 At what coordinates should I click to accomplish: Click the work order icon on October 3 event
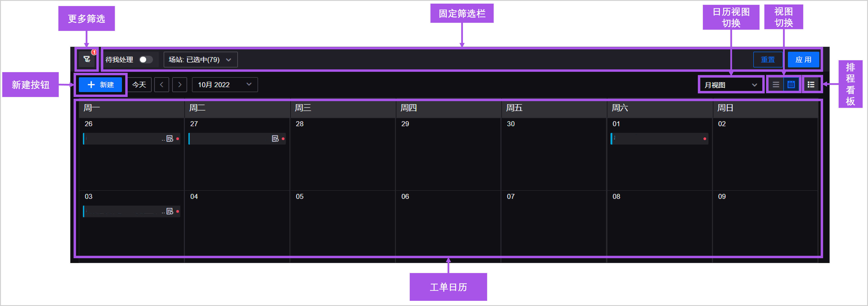click(169, 211)
